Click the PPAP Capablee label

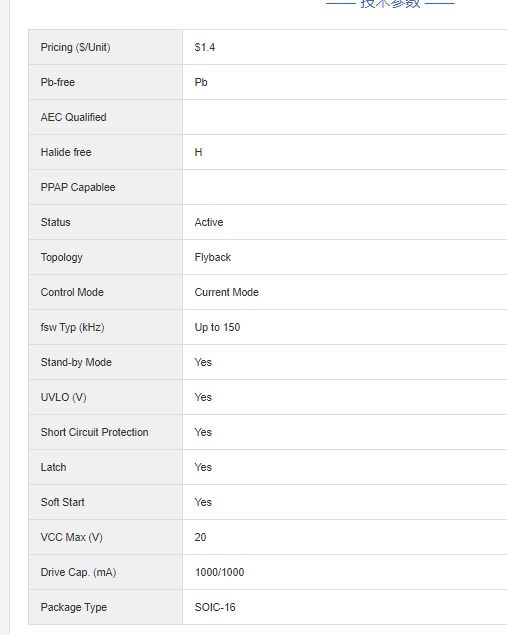(78, 187)
